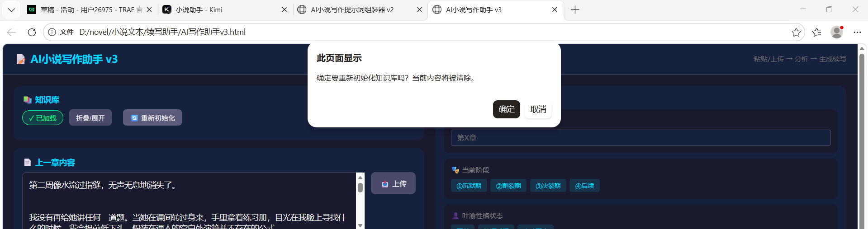868x229 pixels.
Task: Click the document icon next to 上一章内容
Action: [x=28, y=163]
